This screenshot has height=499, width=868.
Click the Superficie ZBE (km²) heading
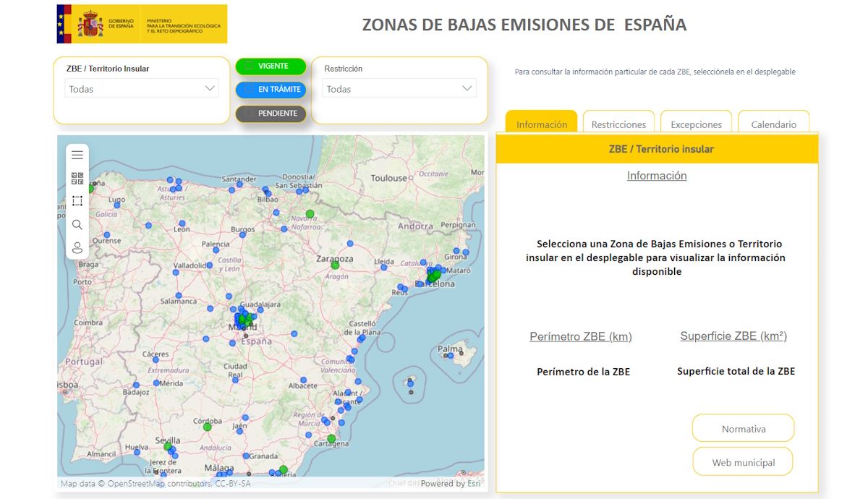click(733, 336)
